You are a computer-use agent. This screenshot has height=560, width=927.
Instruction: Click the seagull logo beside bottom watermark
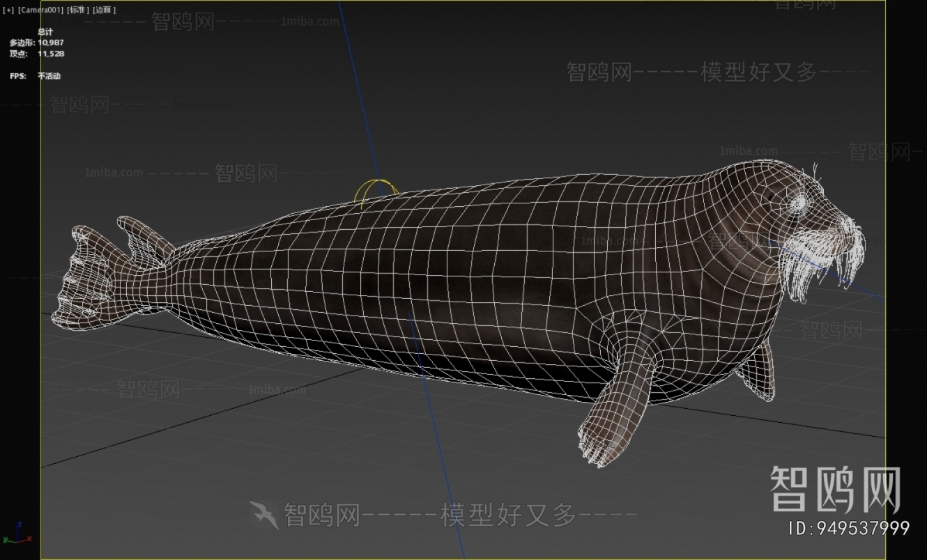coord(264,515)
